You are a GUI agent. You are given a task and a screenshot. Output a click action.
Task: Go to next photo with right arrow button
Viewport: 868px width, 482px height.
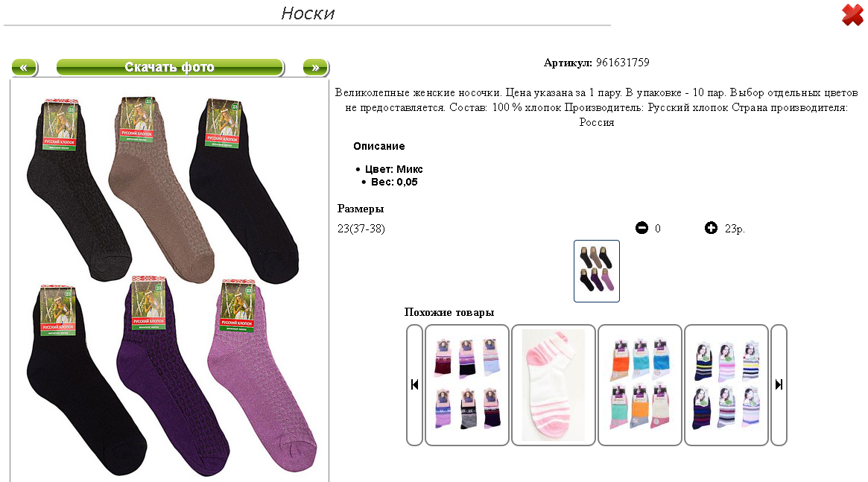tap(316, 68)
